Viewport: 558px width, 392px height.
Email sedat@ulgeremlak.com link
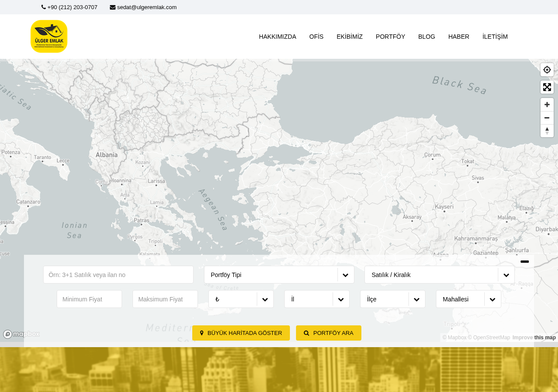point(143,7)
